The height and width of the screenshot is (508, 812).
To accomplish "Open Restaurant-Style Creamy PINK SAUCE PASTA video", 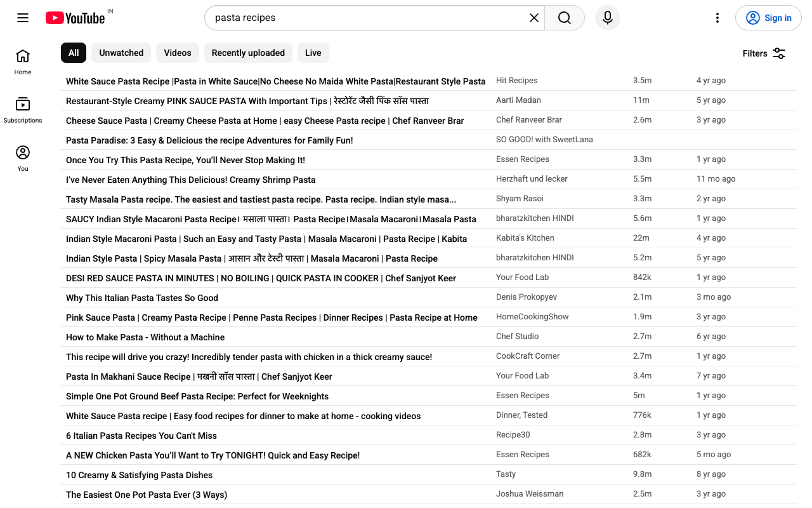I will (x=247, y=101).
